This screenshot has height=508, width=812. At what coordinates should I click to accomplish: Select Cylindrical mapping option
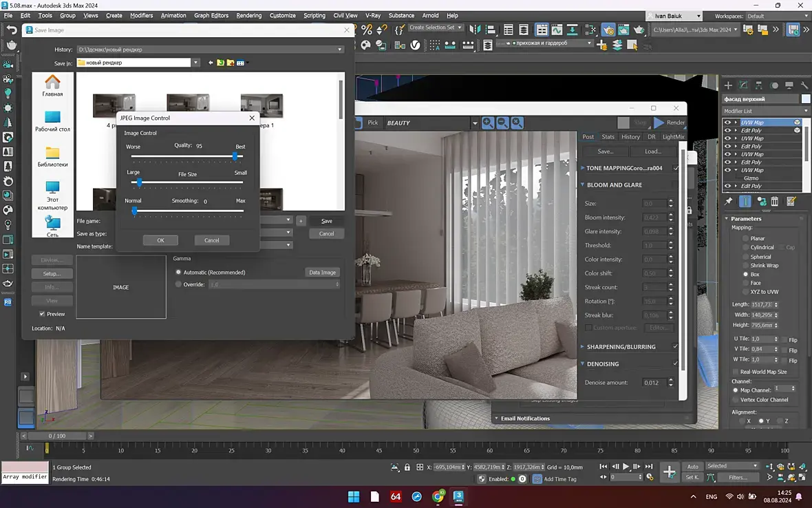point(746,247)
